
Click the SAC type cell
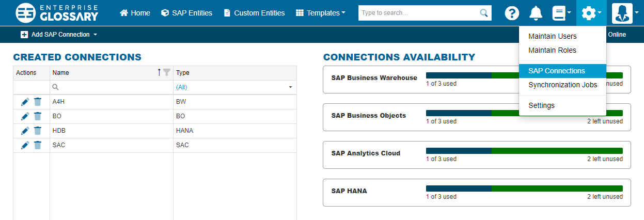235,145
